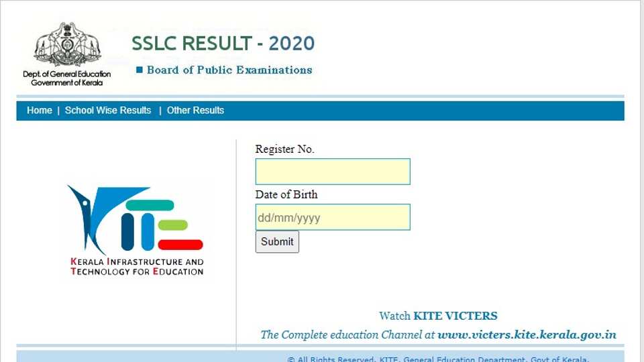
Task: Open School Wise Results page
Action: pos(108,111)
